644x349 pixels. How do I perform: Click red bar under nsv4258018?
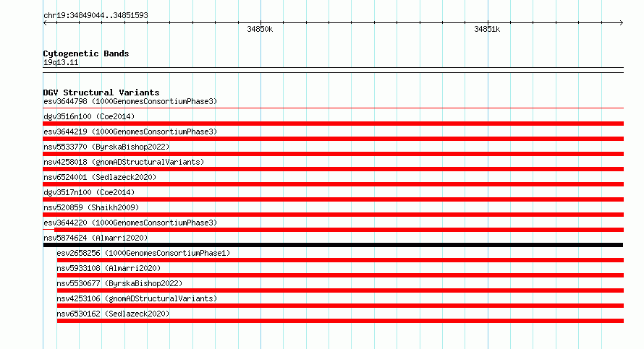[x=333, y=169]
